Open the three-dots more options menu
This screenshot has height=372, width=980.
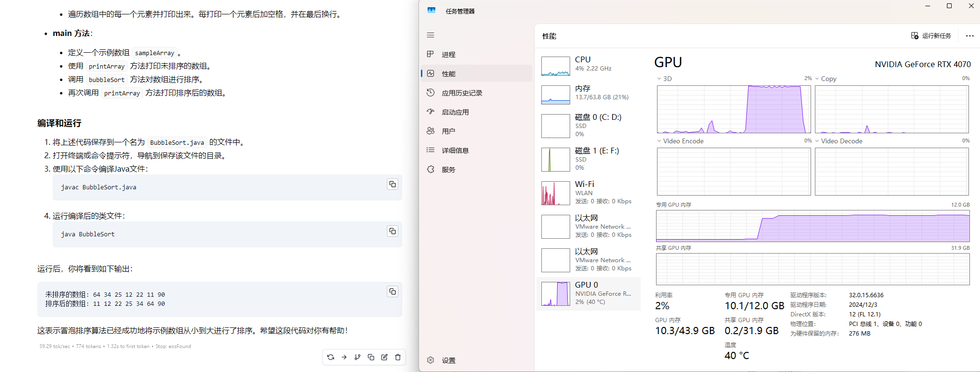point(969,36)
